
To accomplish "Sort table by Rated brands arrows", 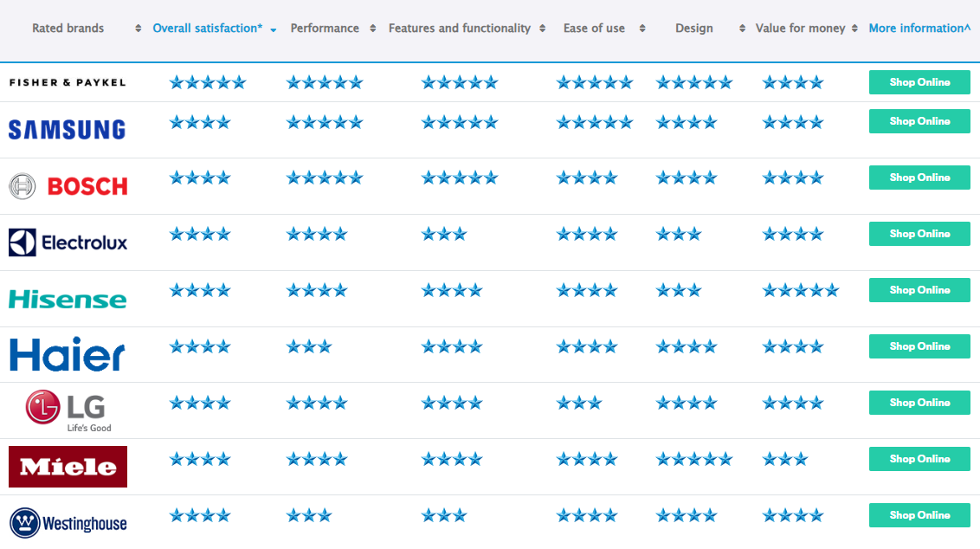I will pyautogui.click(x=139, y=28).
